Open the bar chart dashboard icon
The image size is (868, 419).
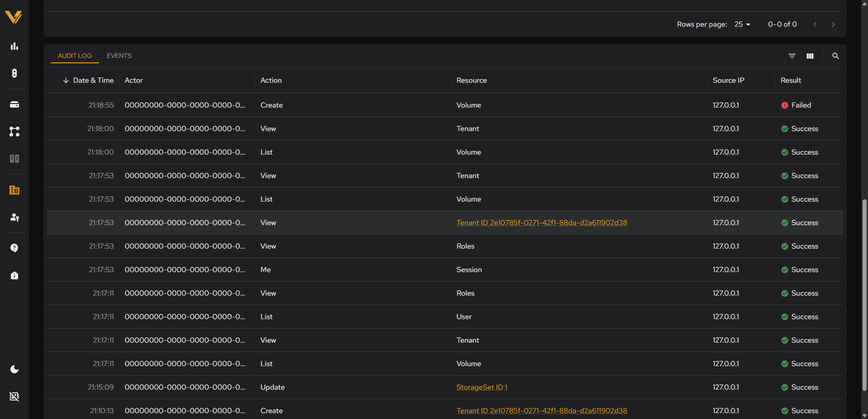pyautogui.click(x=14, y=46)
